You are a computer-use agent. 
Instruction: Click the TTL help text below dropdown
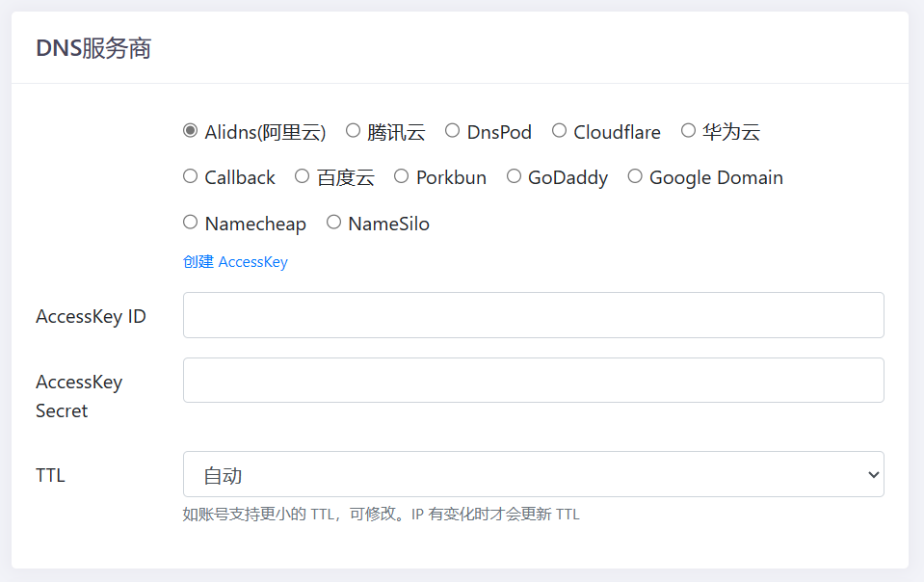pyautogui.click(x=381, y=515)
